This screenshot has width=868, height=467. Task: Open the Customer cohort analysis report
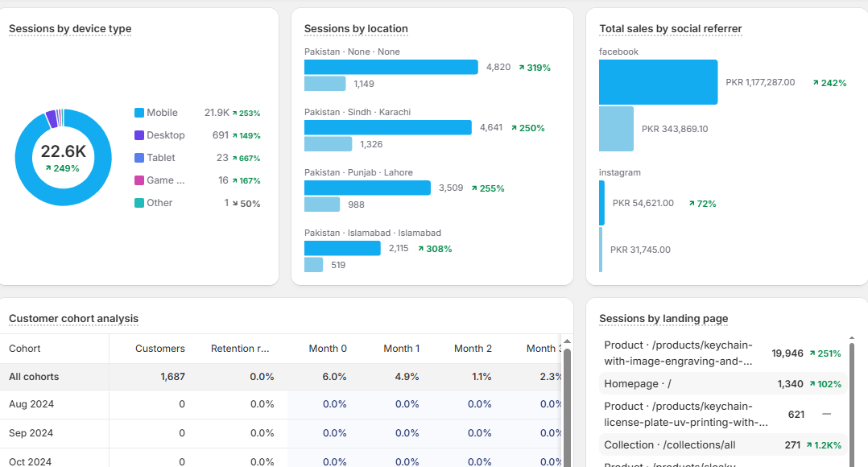pos(73,319)
